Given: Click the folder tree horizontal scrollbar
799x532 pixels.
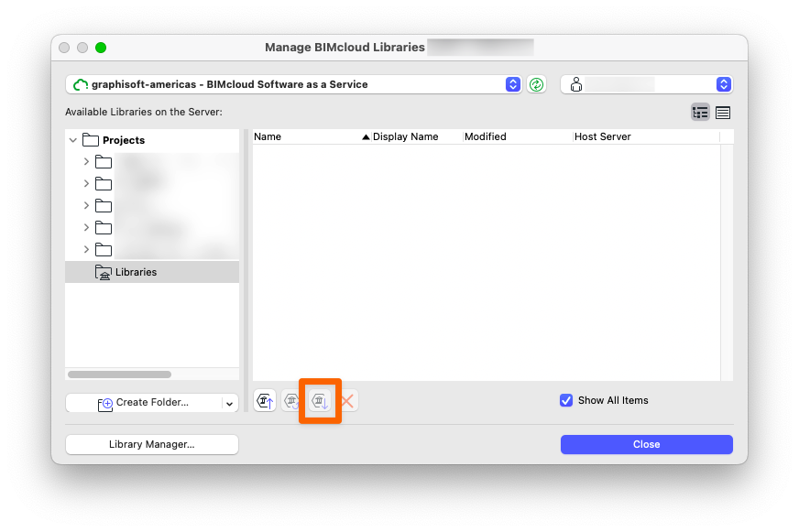Looking at the screenshot, I should point(120,375).
